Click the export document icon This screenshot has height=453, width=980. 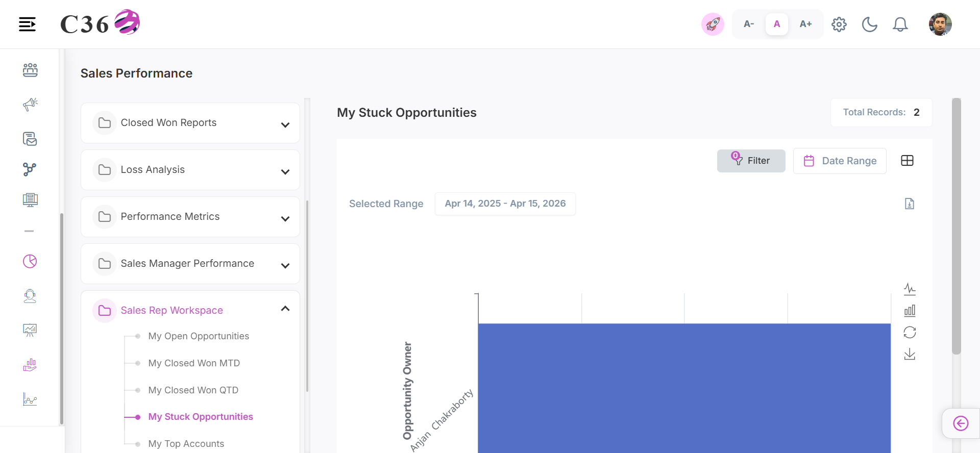click(x=910, y=204)
